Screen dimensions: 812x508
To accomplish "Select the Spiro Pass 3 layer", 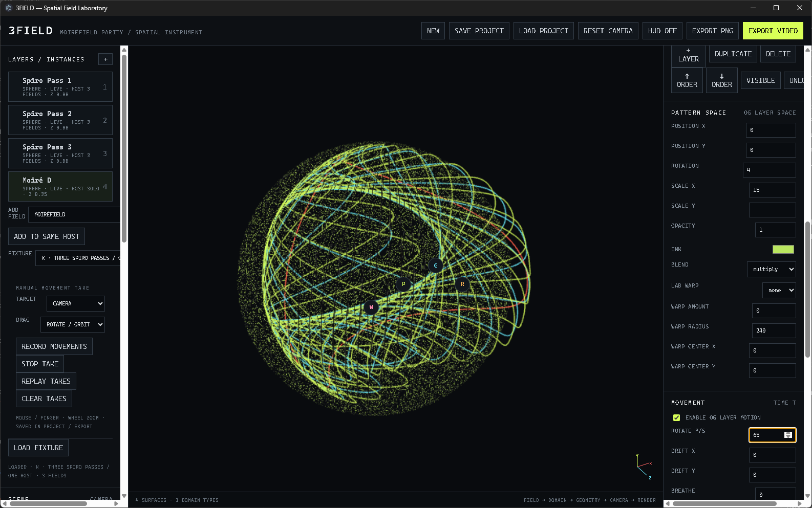I will pos(60,153).
